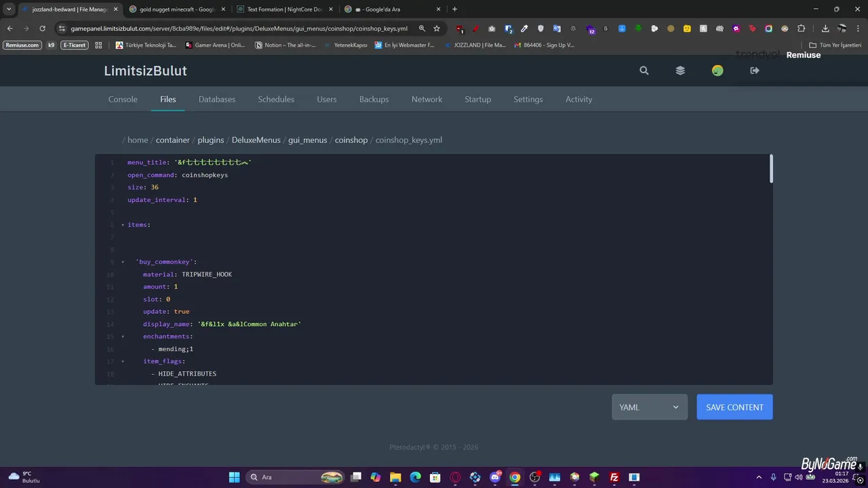
Task: Reload the page with refresh icon
Action: pyautogui.click(x=42, y=28)
